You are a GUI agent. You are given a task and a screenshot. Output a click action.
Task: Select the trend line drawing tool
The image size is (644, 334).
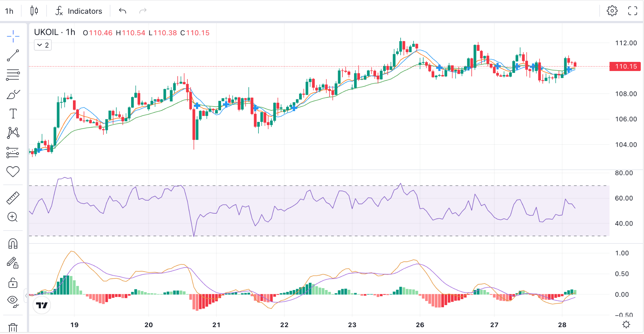click(x=13, y=56)
